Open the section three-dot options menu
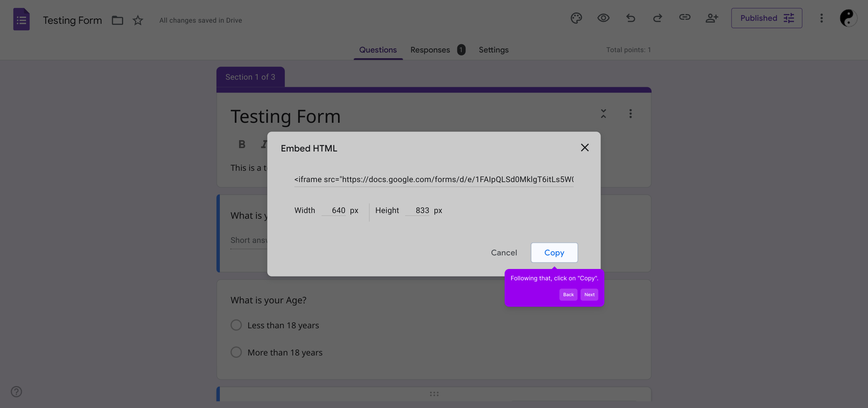 coord(630,114)
